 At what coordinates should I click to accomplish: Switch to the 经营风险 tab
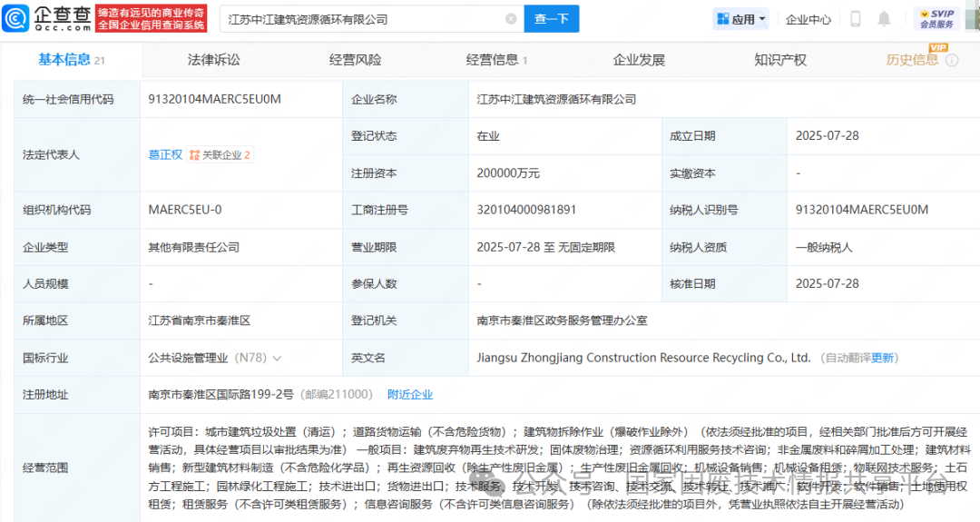pyautogui.click(x=355, y=60)
